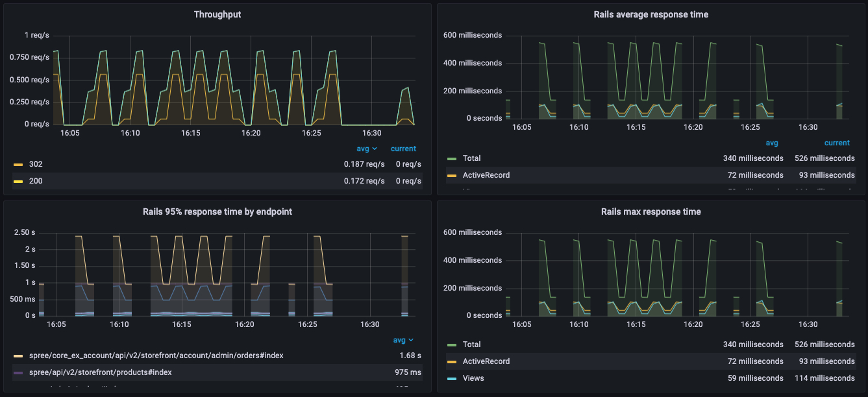Toggle the 200 series in Throughput legend
Viewport: 868px width, 397px height.
click(x=36, y=181)
